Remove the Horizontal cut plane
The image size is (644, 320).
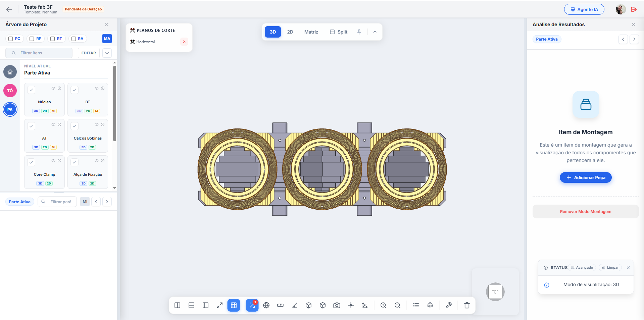coord(184,42)
